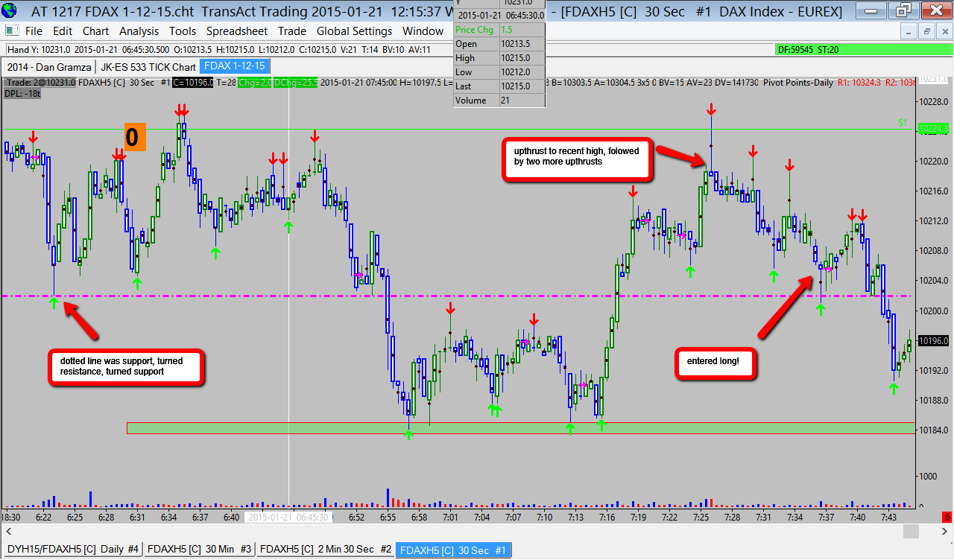Screen dimensions: 954x560
Task: Click the Open value 10213.5 in the data box
Action: (x=516, y=44)
